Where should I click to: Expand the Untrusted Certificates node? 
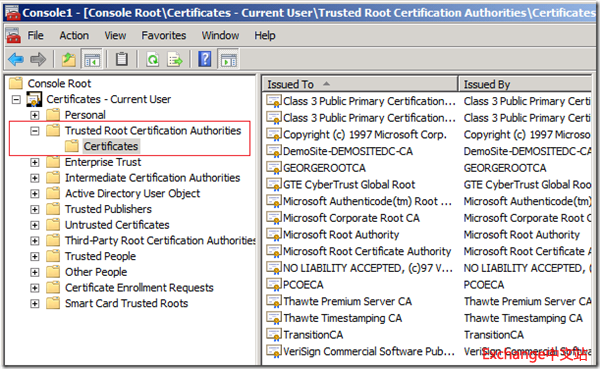[x=35, y=225]
